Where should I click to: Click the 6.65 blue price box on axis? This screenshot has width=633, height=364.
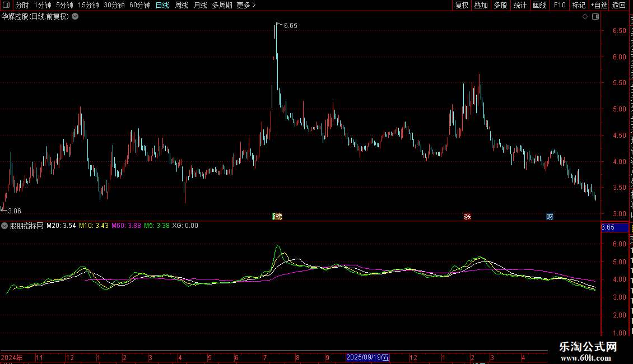point(615,227)
